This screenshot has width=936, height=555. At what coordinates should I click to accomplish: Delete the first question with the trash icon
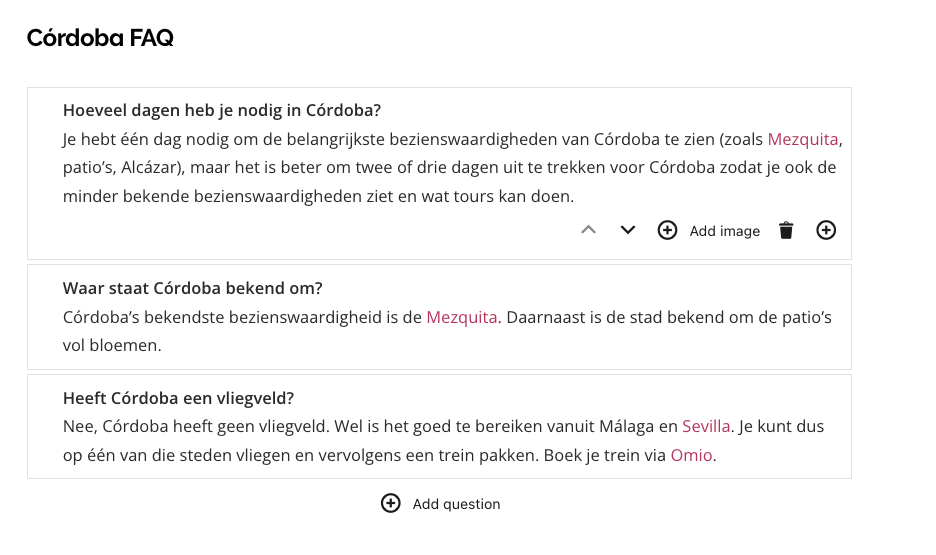[x=786, y=230]
